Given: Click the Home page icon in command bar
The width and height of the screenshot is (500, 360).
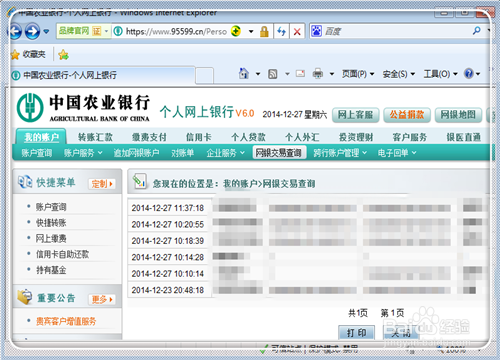Looking at the screenshot, I should pos(244,73).
